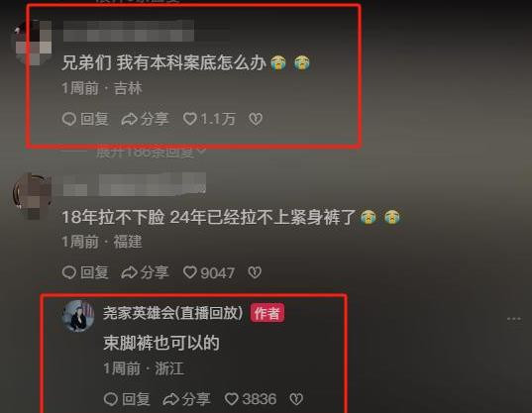This screenshot has height=413, width=532.
Task: Expand the 展开180条回复 replies
Action: coord(151,153)
